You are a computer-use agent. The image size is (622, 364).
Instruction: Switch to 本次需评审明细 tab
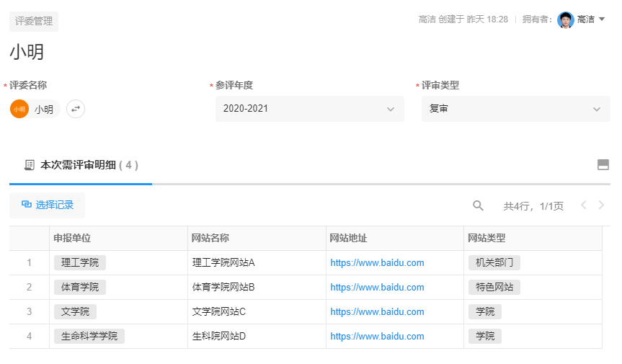(81, 165)
